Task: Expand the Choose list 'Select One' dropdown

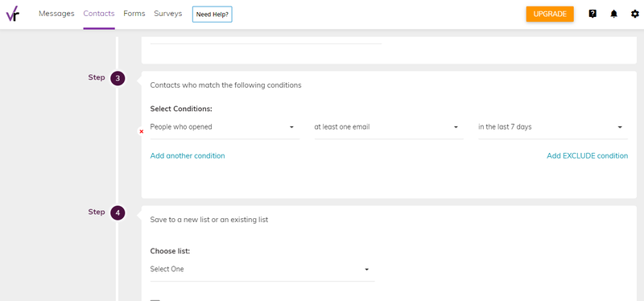Action: coord(262,270)
